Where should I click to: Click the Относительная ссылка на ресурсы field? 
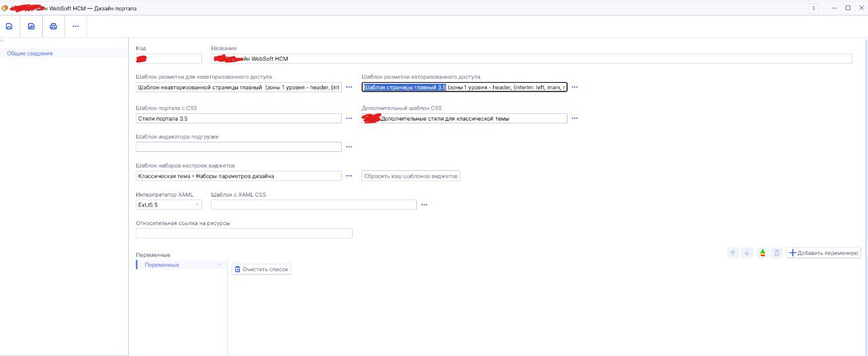[x=244, y=233]
